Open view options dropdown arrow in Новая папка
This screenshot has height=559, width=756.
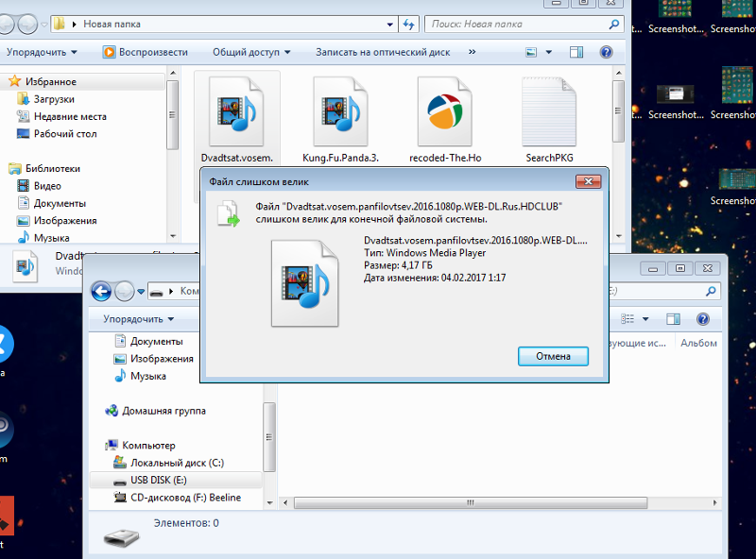(549, 52)
